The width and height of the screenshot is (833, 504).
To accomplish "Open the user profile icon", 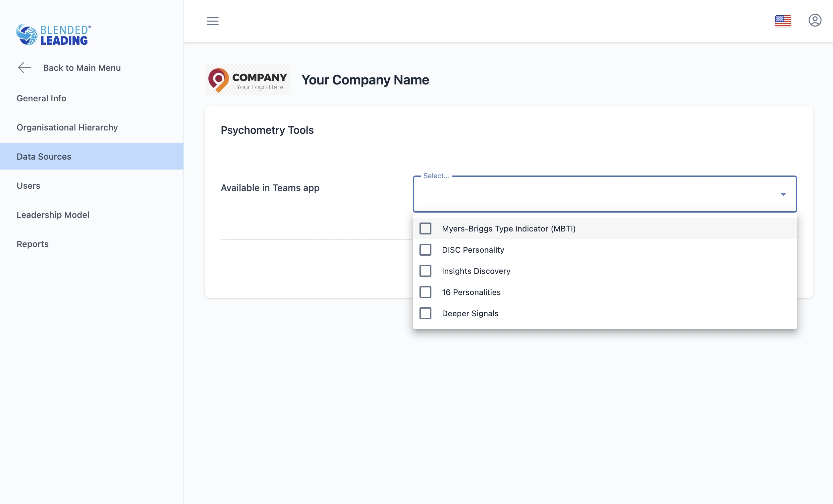I will 815,21.
